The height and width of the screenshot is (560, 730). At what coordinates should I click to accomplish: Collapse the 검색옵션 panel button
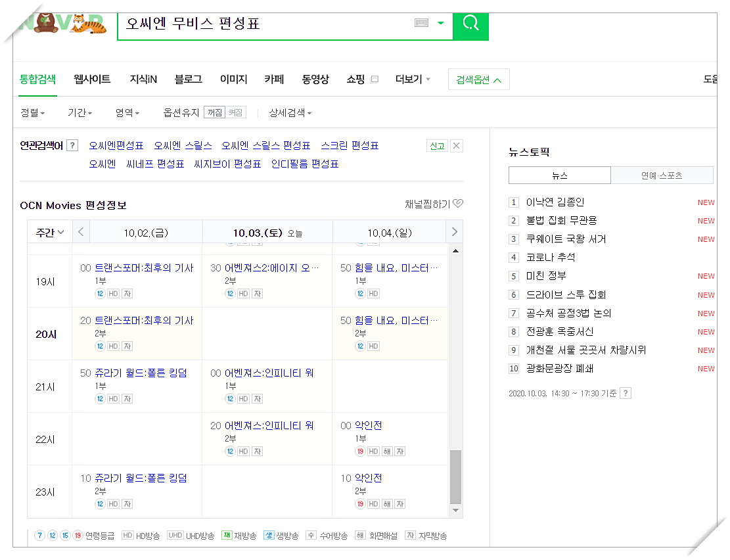click(x=478, y=80)
